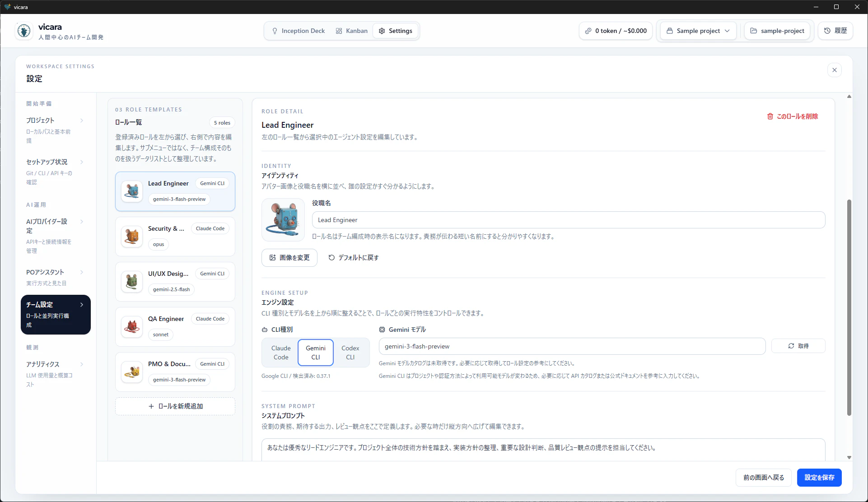Screen dimensions: 868x502
Task: Click the 取得 refresh models button
Action: (x=798, y=346)
